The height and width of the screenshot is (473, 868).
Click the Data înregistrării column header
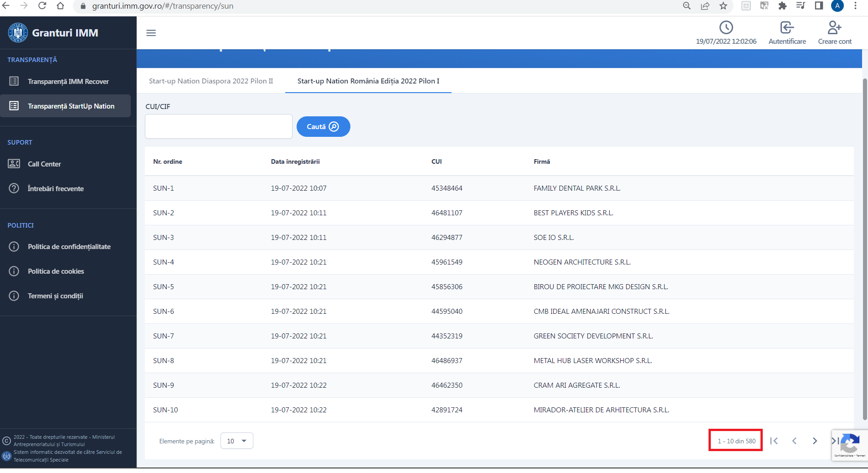pyautogui.click(x=295, y=161)
